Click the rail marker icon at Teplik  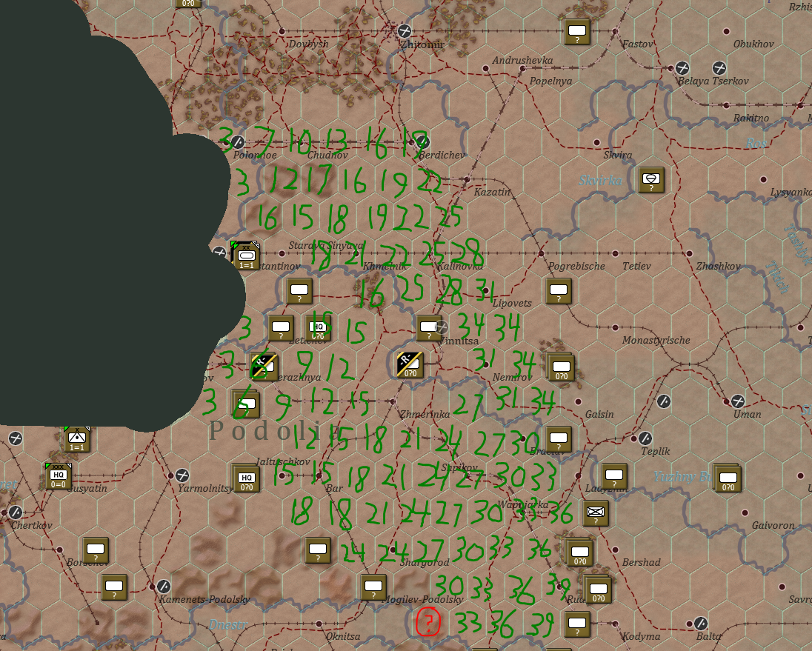click(645, 438)
